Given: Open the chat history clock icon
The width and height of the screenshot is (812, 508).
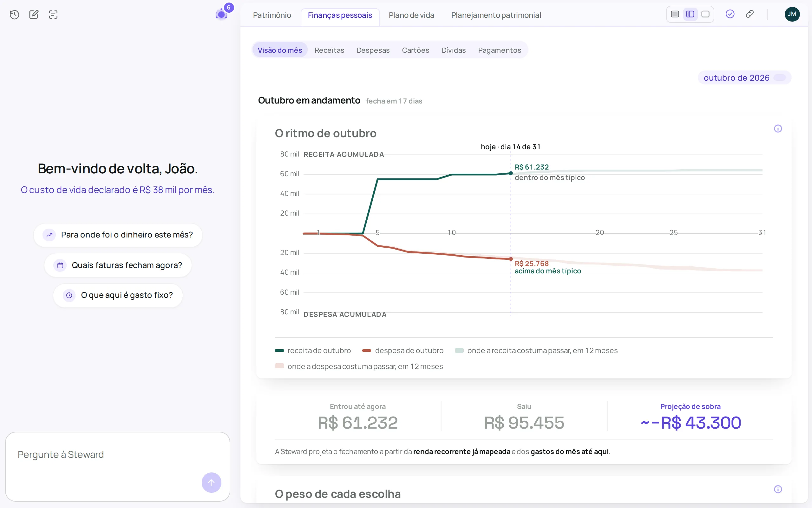Looking at the screenshot, I should (x=14, y=15).
